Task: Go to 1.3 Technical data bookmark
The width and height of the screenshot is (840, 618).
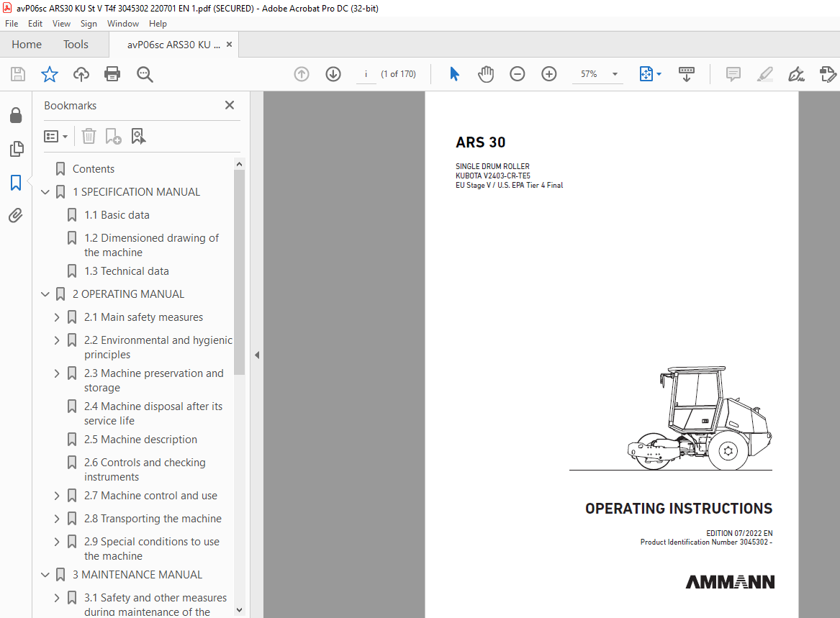Action: click(x=127, y=271)
